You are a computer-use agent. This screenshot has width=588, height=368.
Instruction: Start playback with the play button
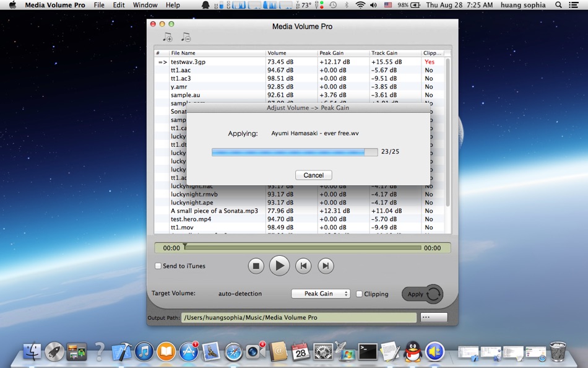click(279, 266)
